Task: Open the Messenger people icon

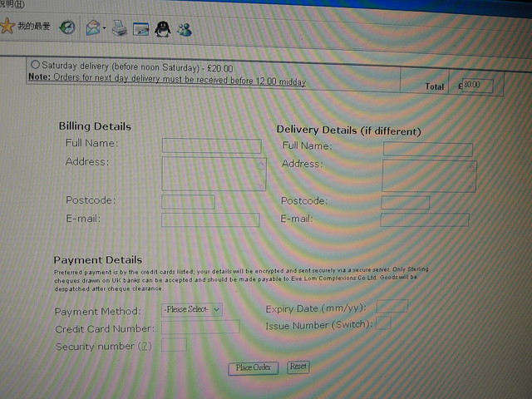Action: click(x=185, y=30)
